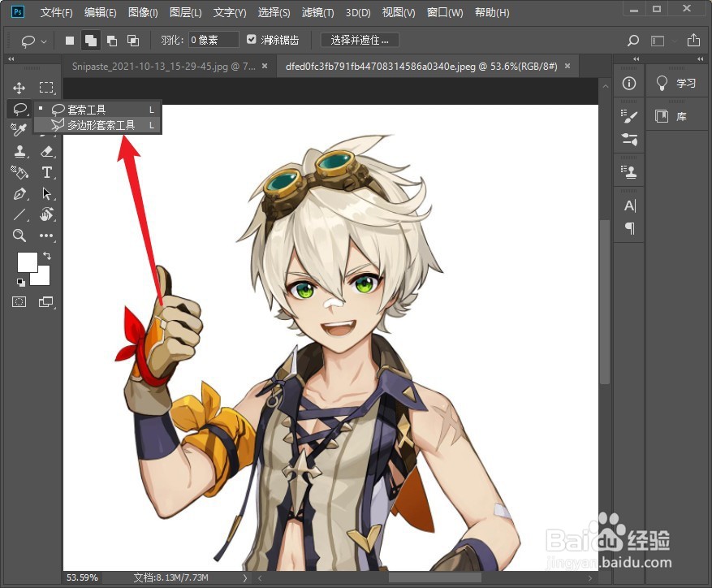
Task: Select the Rectangular Marquee tool
Action: pyautogui.click(x=46, y=88)
